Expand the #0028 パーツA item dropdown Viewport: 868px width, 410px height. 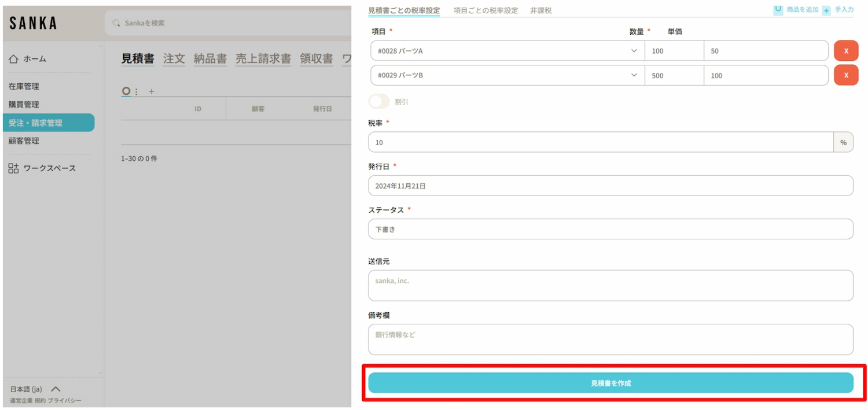634,51
